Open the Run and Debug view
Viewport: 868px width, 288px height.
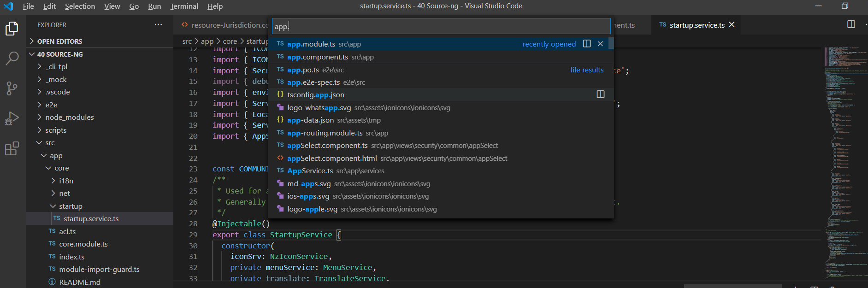[x=12, y=118]
